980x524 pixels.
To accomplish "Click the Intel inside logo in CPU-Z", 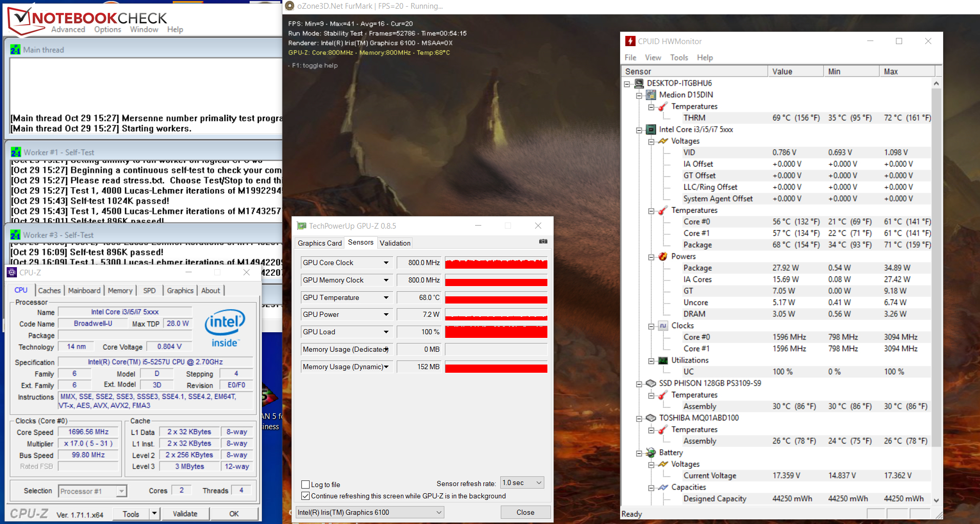I will point(225,328).
